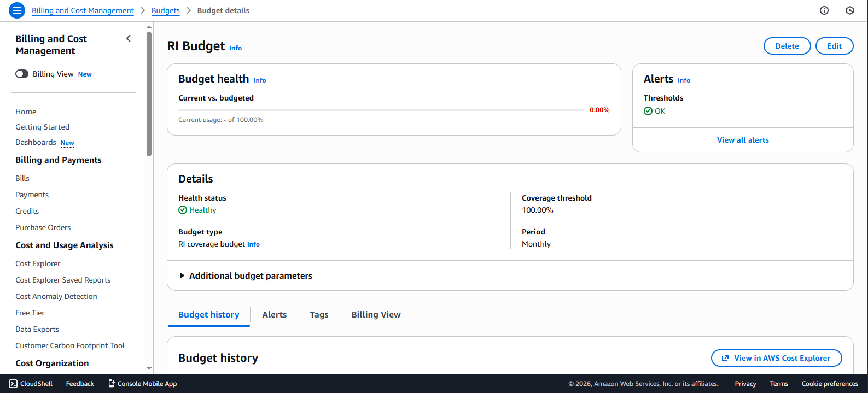868x393 pixels.
Task: Open the Billing View tab
Action: 376,314
